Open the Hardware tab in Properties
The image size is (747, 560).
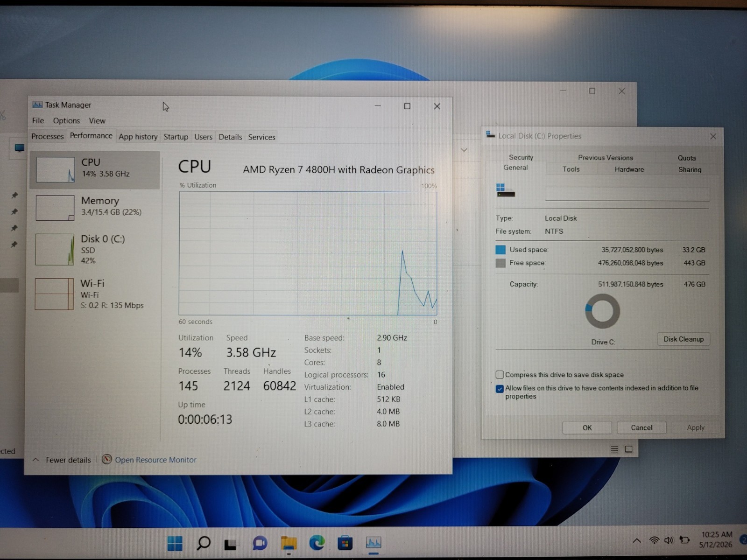(x=629, y=169)
